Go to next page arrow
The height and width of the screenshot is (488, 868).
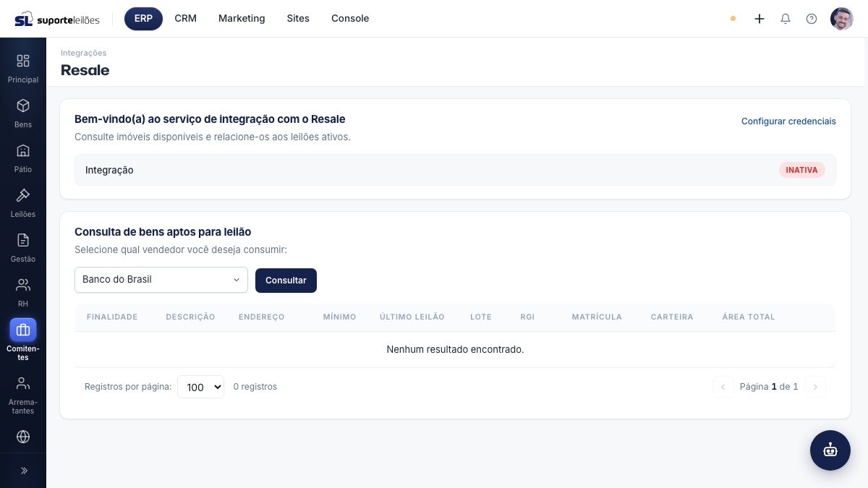click(x=815, y=387)
